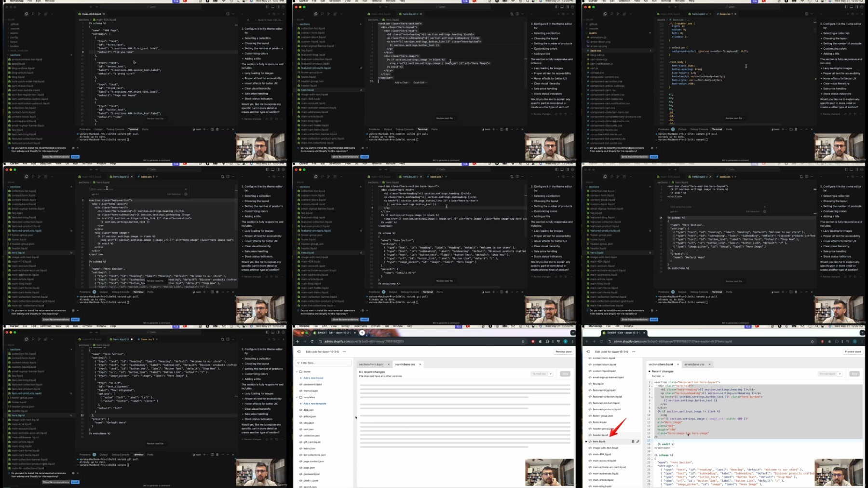Toggle secondary sidebar in top-left Cursor title bar
This screenshot has height=488, width=868.
point(278,7)
